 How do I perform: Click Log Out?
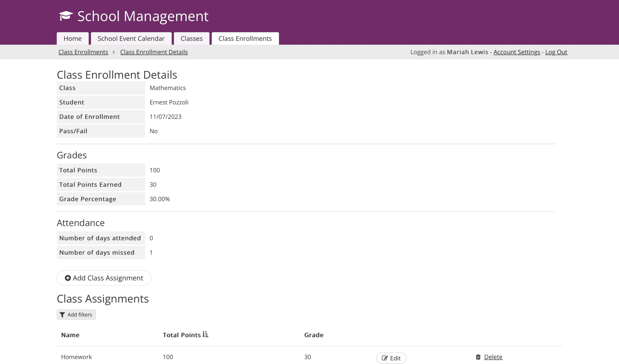coord(556,52)
